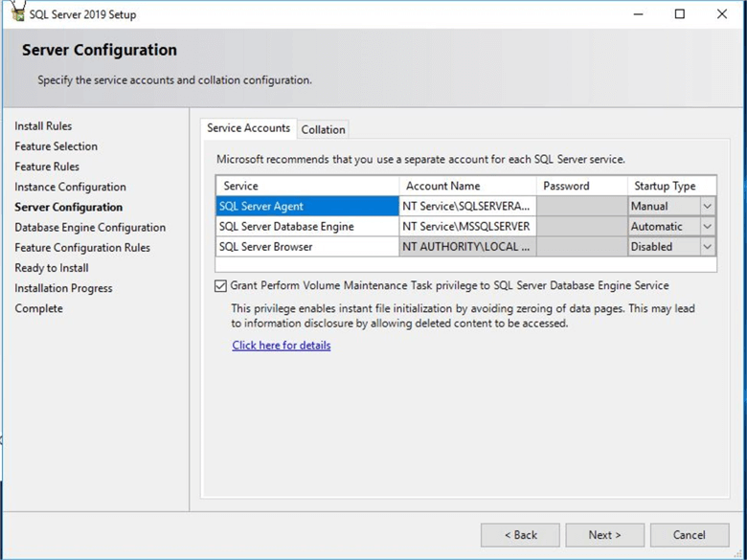Cancel the SQL Server setup

(689, 535)
